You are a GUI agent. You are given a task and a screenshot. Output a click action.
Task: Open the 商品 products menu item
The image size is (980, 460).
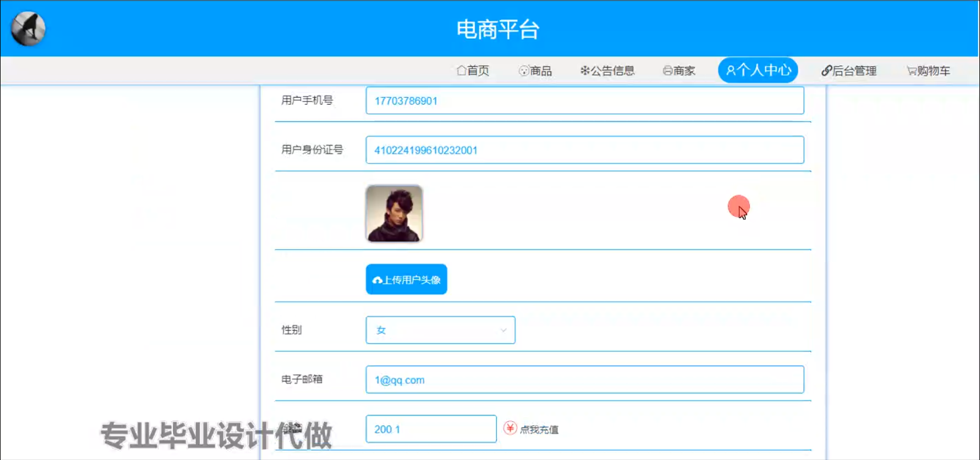(x=535, y=70)
